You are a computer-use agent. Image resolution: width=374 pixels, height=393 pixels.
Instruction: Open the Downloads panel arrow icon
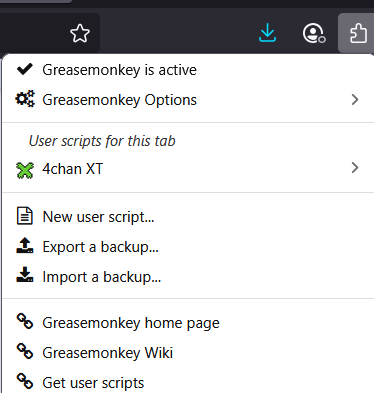point(267,33)
